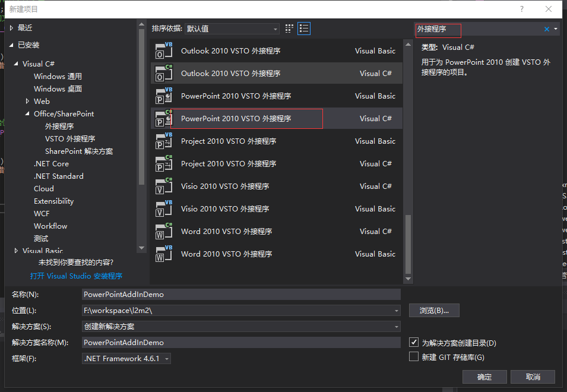Viewport: 567px width, 392px height.
Task: Open the 位置 path dropdown
Action: click(x=397, y=311)
